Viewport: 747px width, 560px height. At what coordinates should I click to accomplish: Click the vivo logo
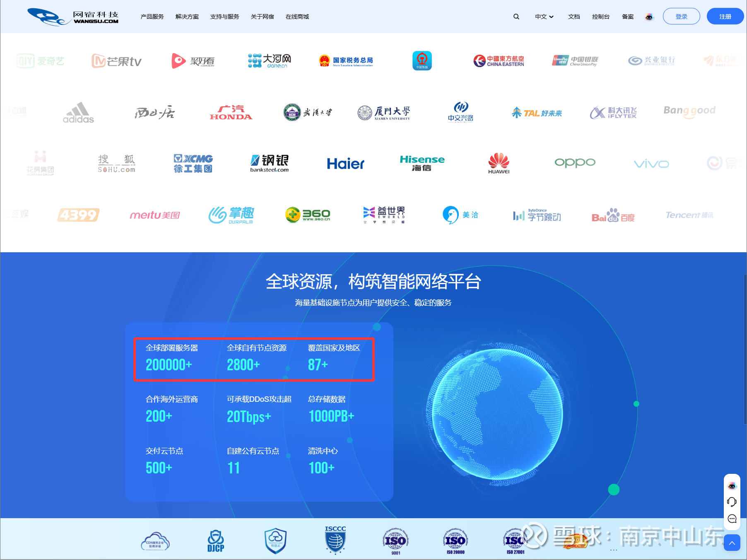point(651,164)
